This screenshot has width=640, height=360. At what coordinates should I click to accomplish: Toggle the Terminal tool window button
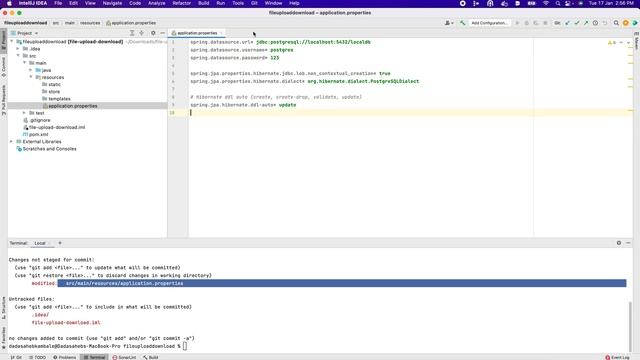pyautogui.click(x=94, y=357)
